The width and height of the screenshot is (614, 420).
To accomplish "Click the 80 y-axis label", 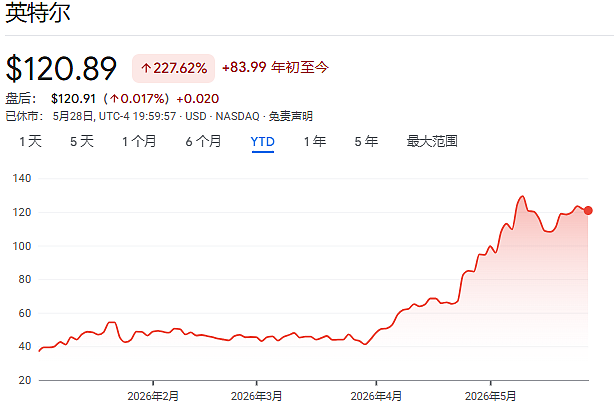I will tap(25, 279).
